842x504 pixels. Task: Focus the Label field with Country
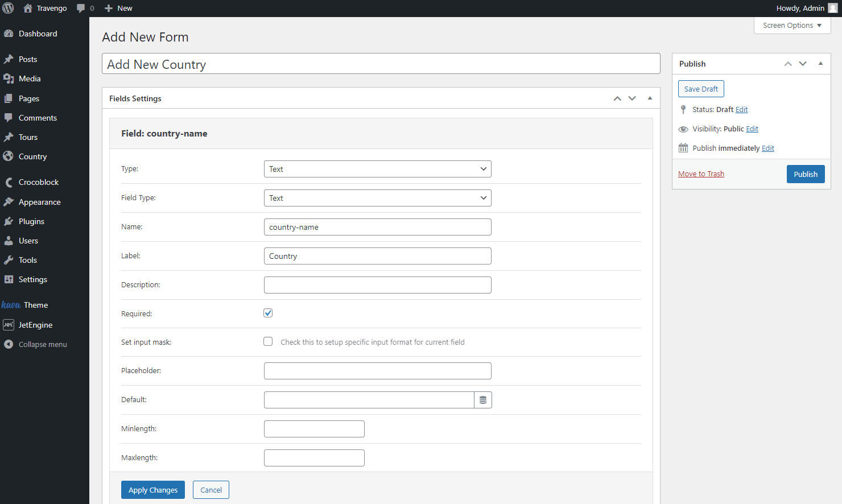(x=378, y=256)
